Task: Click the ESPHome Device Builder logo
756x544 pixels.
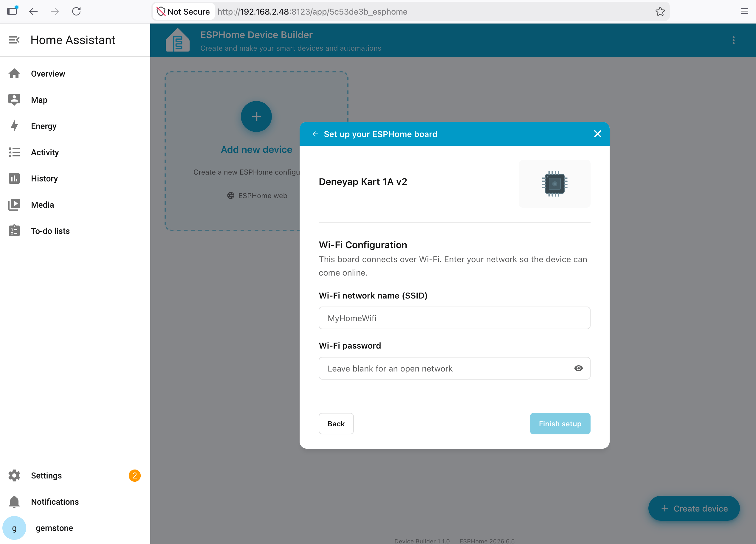Action: pyautogui.click(x=177, y=40)
